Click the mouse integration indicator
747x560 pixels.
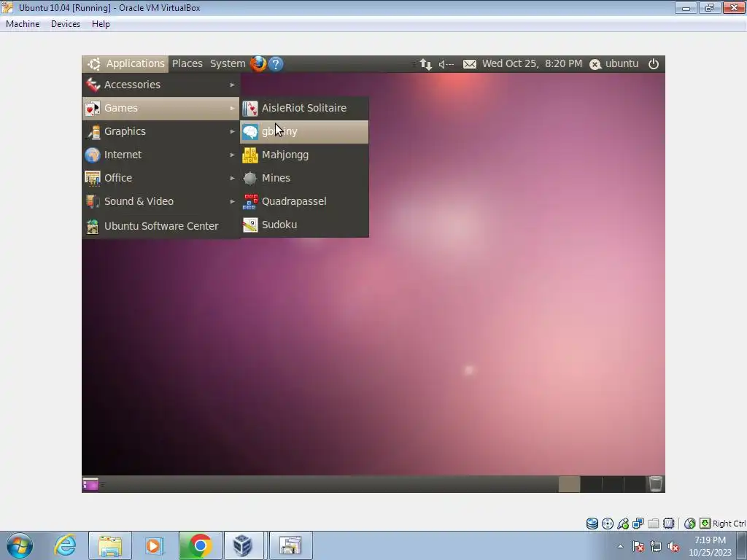coord(689,524)
